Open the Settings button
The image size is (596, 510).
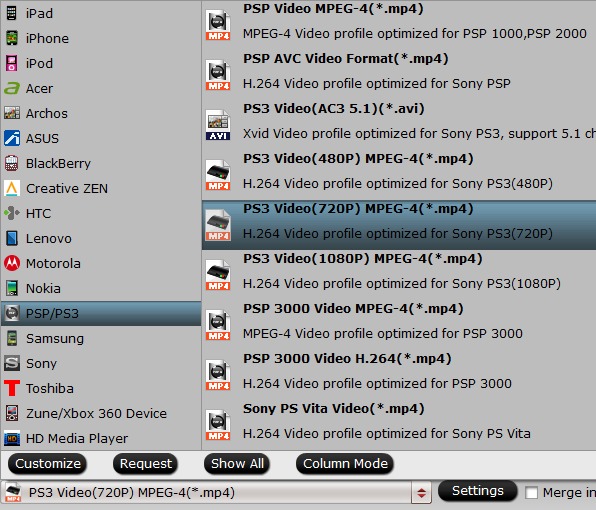click(x=477, y=491)
